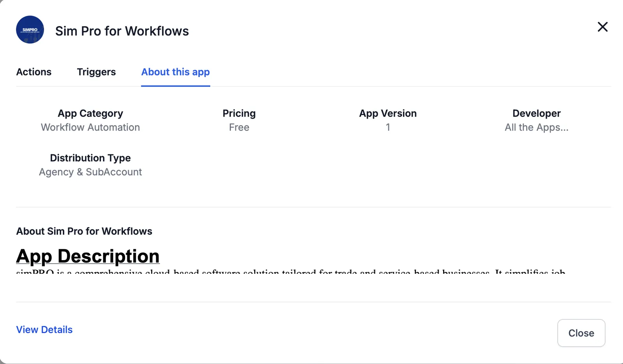Click the truncated All the Apps... developer name
The image size is (623, 364).
pos(537,127)
